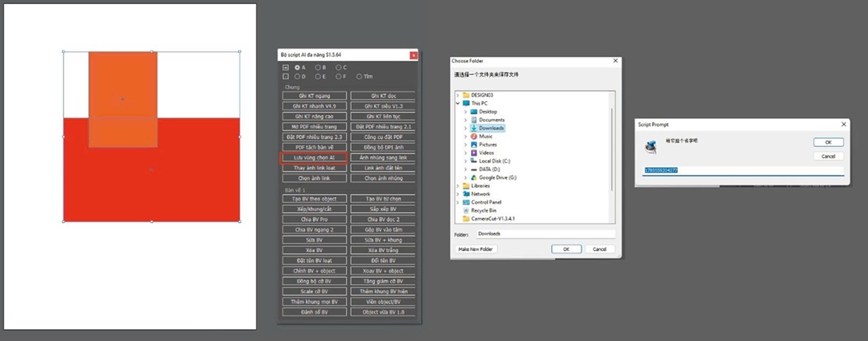This screenshot has width=868, height=341.
Task: Select radio option D in script panel
Action: 297,77
